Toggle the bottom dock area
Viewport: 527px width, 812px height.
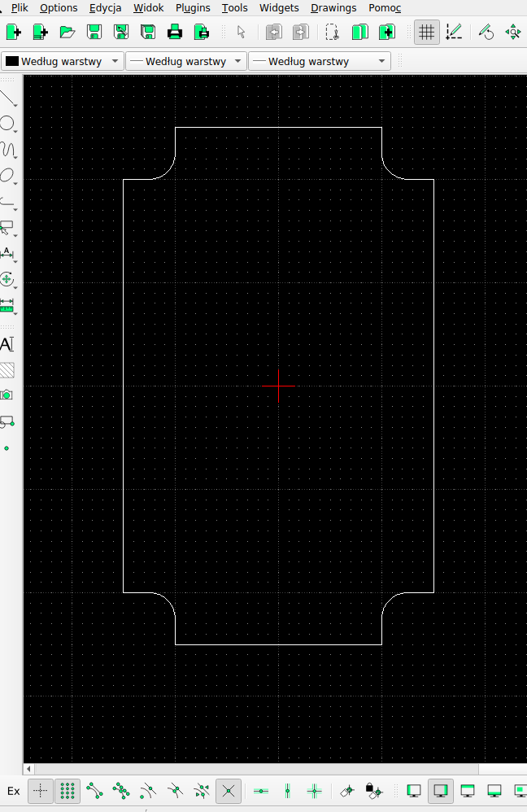(x=494, y=791)
